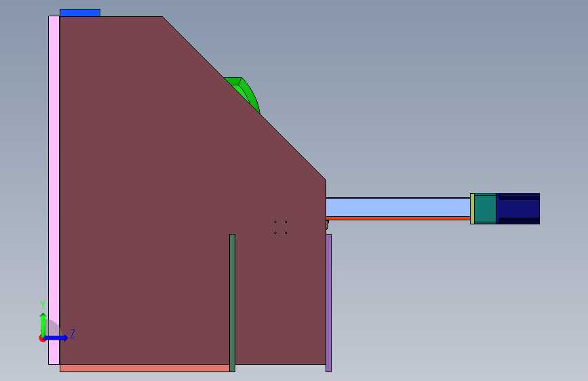Select the orange strip under the beam
The height and width of the screenshot is (381, 588).
pos(398,218)
